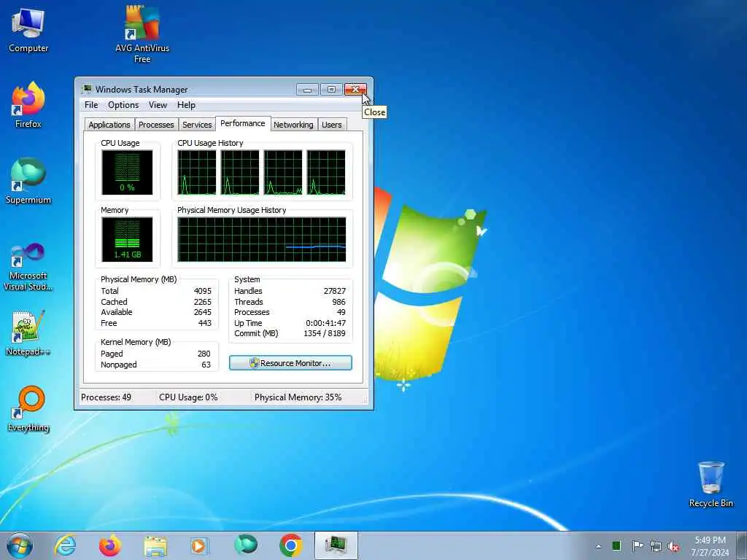Click the Task Manager title bar icon
This screenshot has height=560, width=747.
[87, 89]
